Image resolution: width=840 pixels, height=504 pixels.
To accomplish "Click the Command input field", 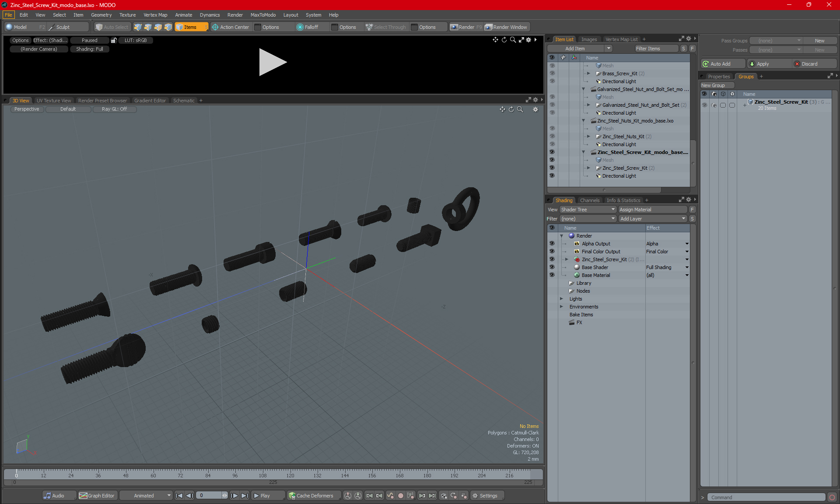I will point(766,497).
